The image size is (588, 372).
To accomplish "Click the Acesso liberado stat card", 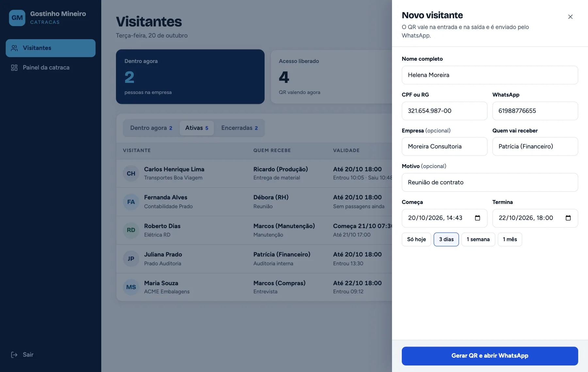I will [x=331, y=77].
